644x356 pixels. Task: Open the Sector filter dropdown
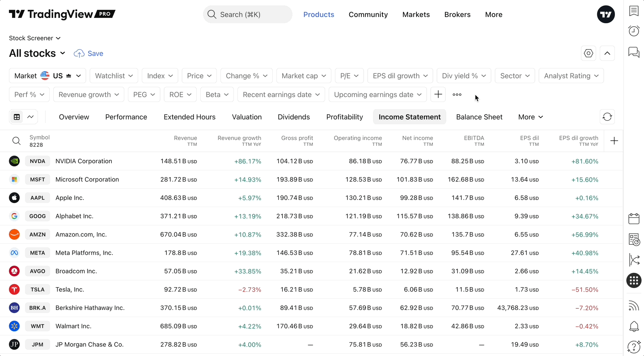point(515,76)
